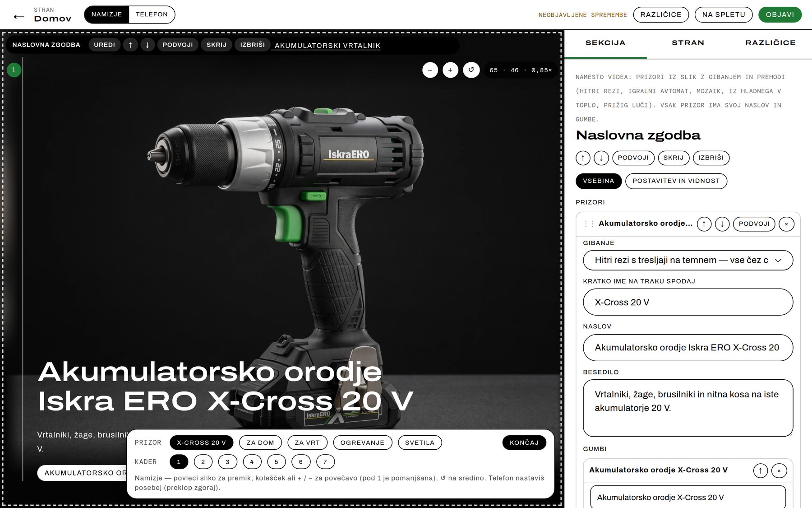Open Stran tab
The height and width of the screenshot is (508, 812).
[x=688, y=43]
